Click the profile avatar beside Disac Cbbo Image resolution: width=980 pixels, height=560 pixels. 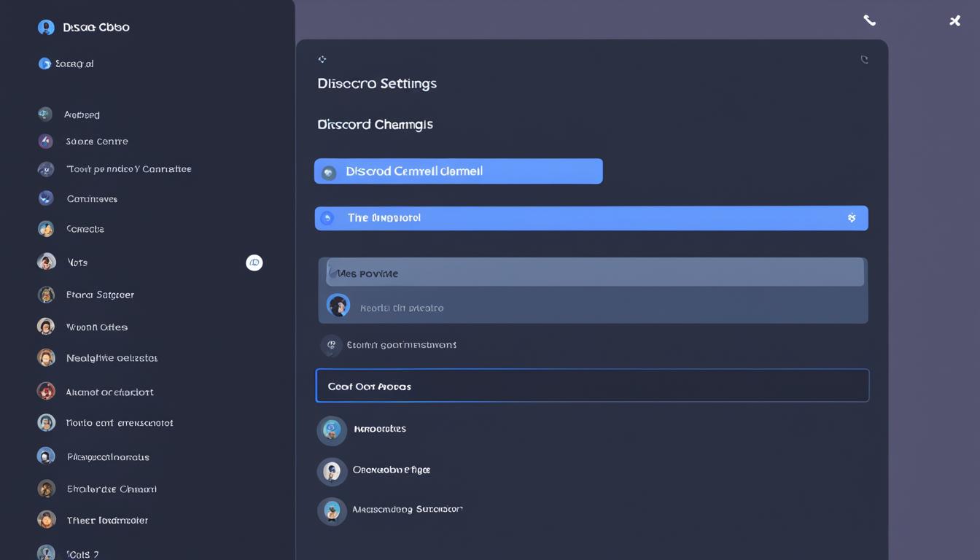46,28
